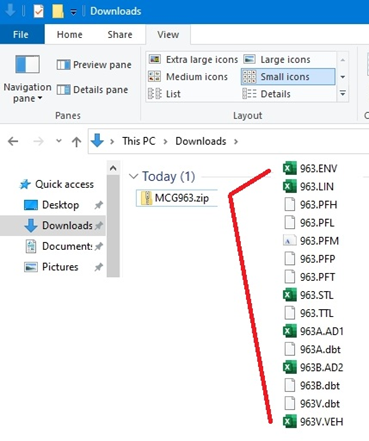Switch to Medium icons layout
The width and height of the screenshot is (369, 441).
point(188,77)
